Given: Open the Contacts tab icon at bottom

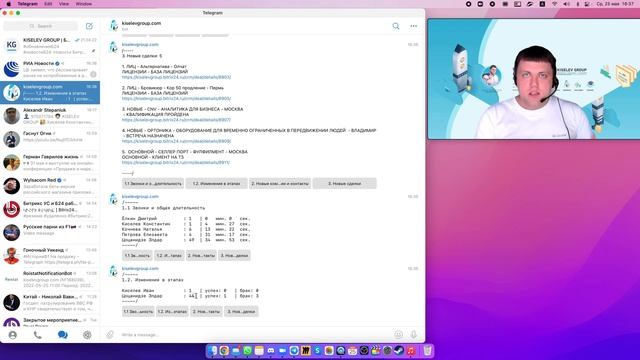Looking at the screenshot, I should click(13, 335).
